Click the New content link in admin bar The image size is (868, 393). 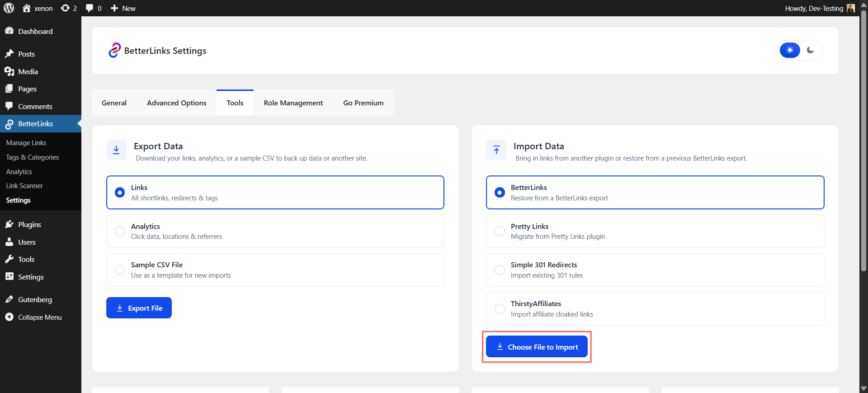pos(129,8)
